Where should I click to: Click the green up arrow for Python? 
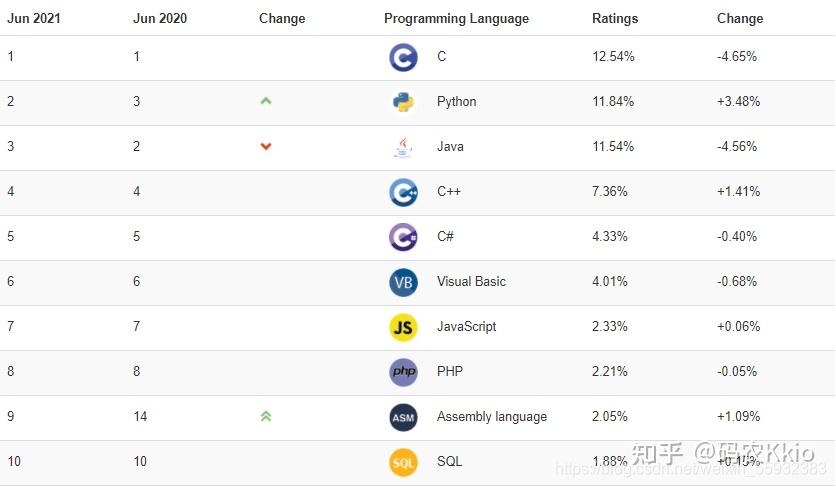tap(266, 101)
